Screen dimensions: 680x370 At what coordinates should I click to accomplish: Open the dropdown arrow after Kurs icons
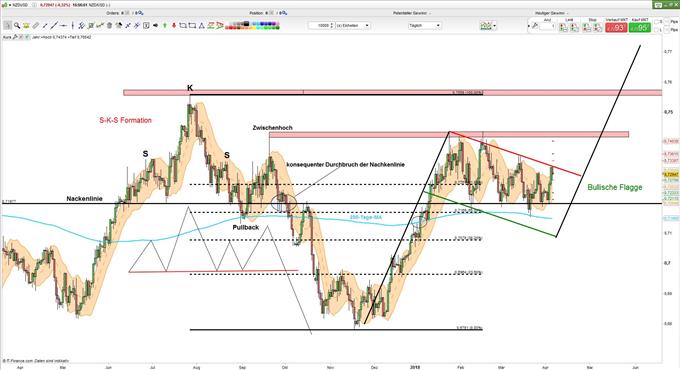click(x=27, y=37)
